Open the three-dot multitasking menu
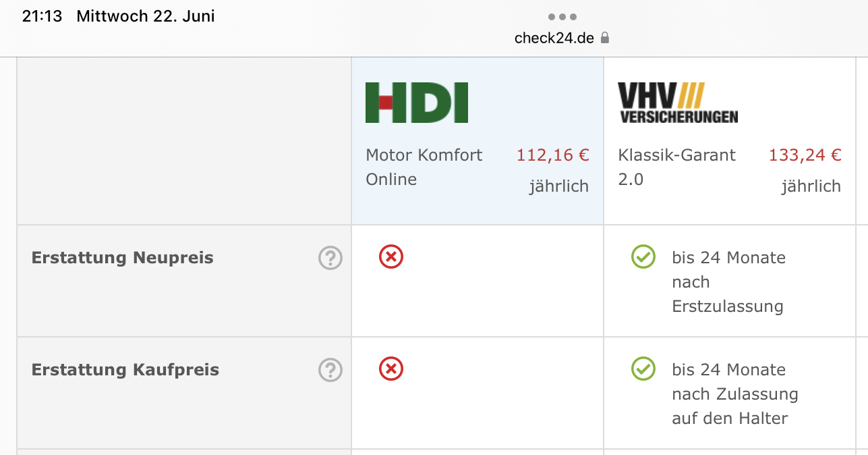868x455 pixels. [x=562, y=17]
